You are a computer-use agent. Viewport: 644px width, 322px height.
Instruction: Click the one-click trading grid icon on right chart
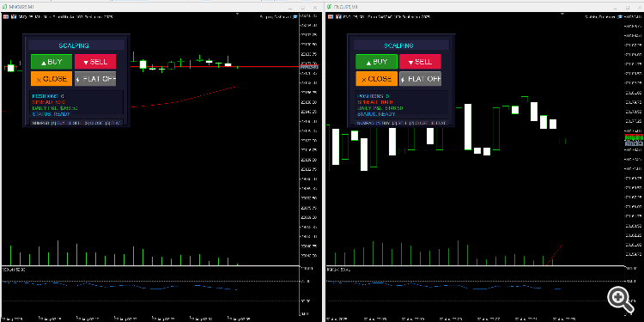click(x=331, y=17)
